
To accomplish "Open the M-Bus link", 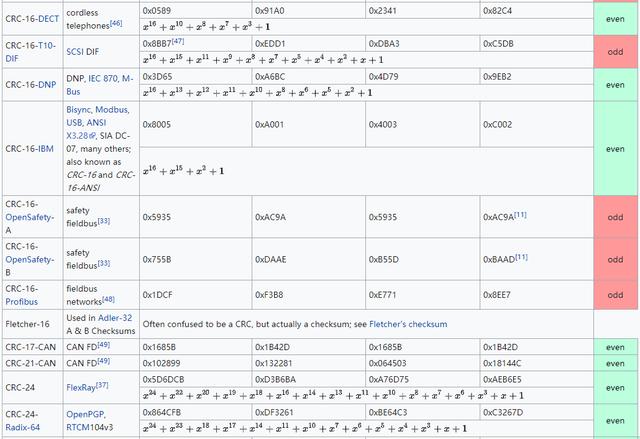I will click(100, 85).
